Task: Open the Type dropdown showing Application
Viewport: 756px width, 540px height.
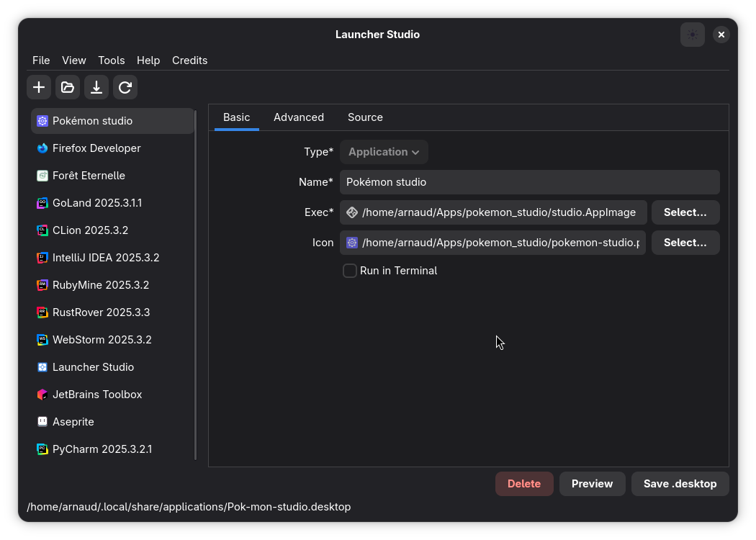Action: tap(384, 151)
